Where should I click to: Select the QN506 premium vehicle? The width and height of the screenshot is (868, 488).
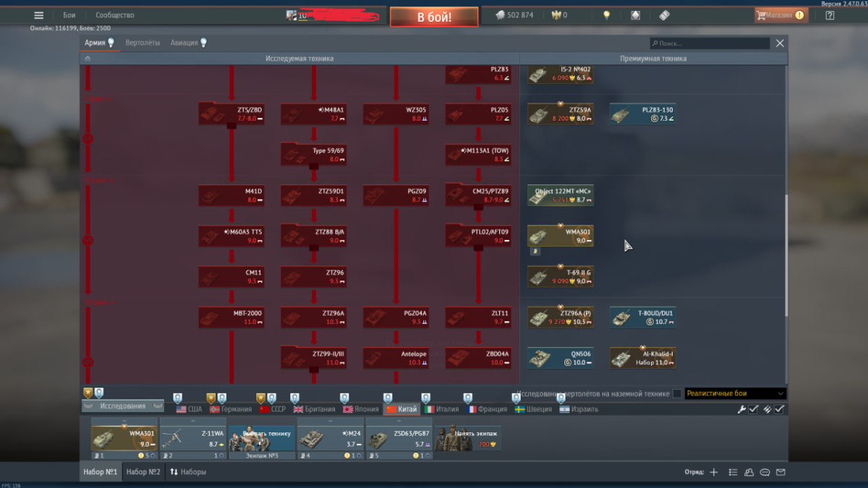561,358
